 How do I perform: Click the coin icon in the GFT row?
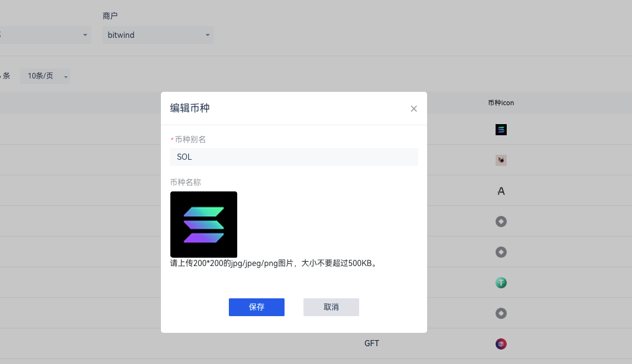tap(501, 345)
